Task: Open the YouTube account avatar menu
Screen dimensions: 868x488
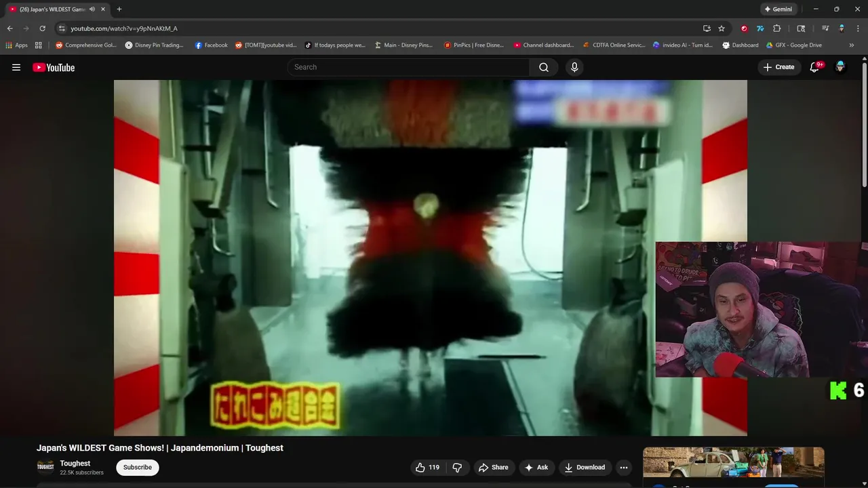Action: [x=840, y=67]
